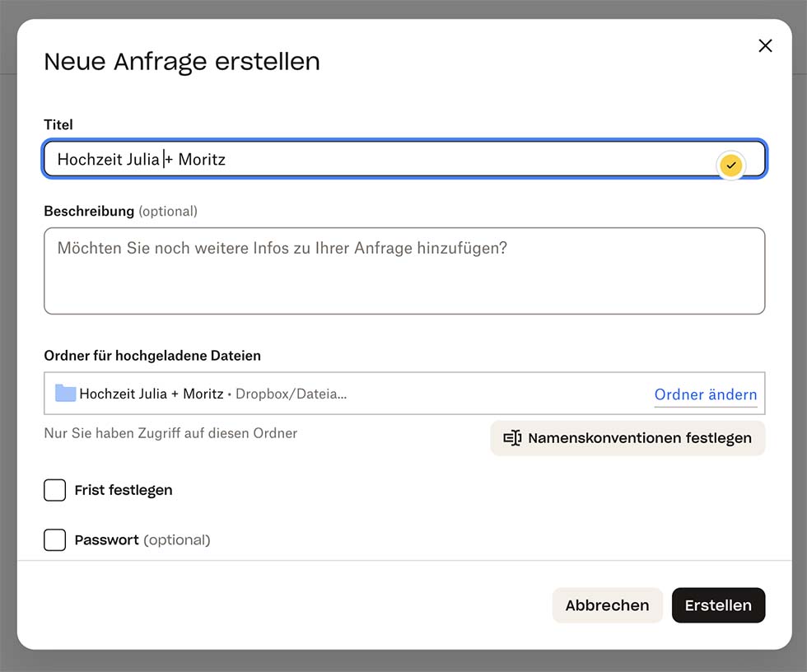Click the yellow checkmark icon in Titel field

(730, 165)
